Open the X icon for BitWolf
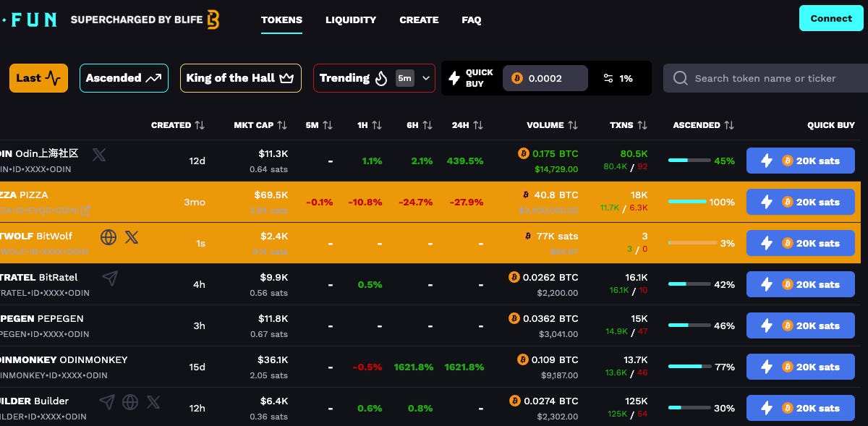868x426 pixels. click(132, 237)
